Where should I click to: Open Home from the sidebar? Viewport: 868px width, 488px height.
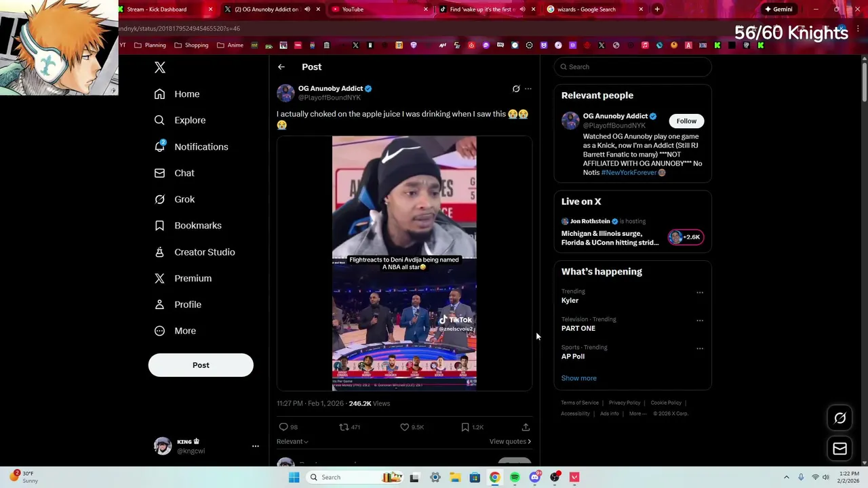click(x=177, y=94)
